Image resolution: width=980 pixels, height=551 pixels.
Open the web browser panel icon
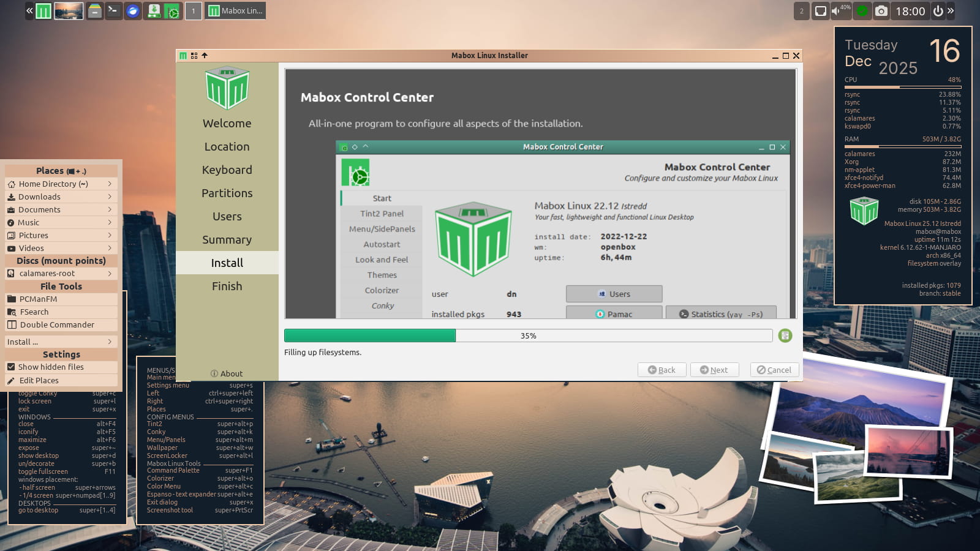133,10
